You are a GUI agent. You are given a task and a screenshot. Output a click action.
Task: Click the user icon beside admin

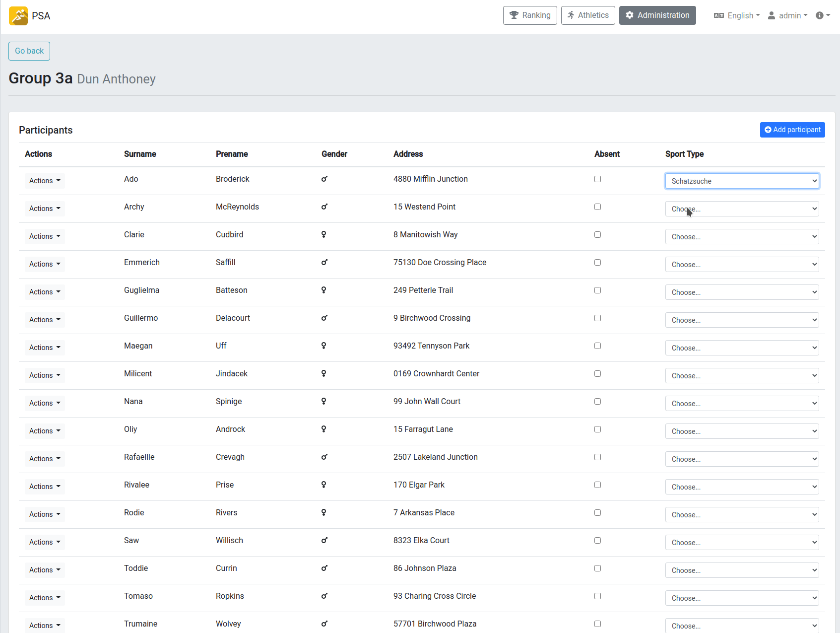(x=772, y=16)
